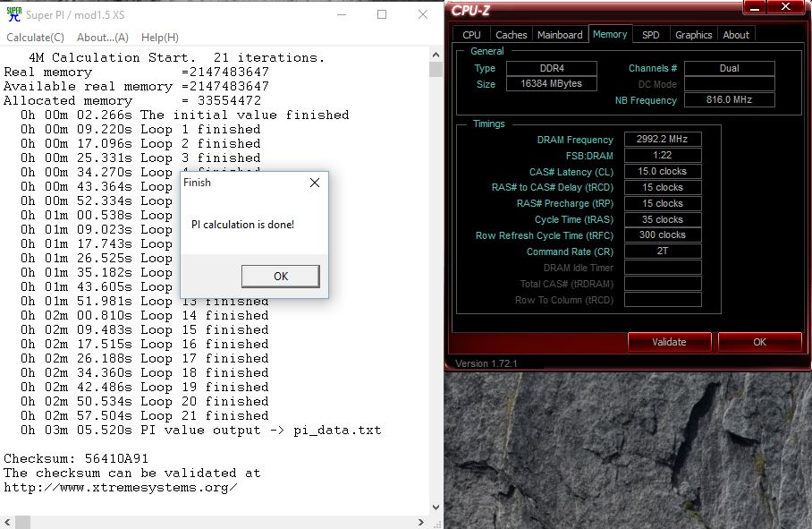The height and width of the screenshot is (529, 812).
Task: Click the NB Frequency value 816.0 MHz
Action: (729, 99)
